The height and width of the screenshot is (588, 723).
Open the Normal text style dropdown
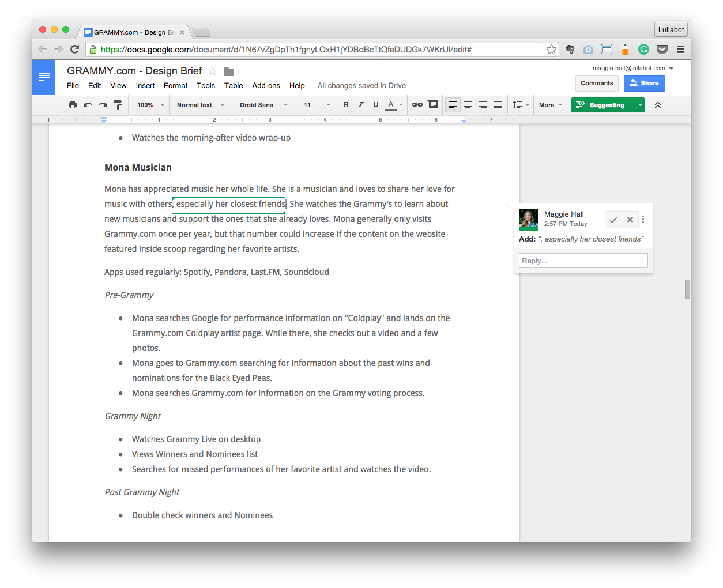pos(200,105)
